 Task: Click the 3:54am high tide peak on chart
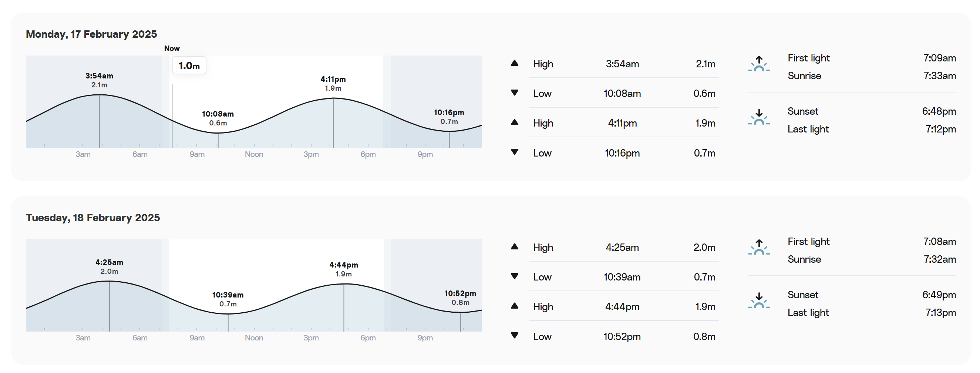tap(99, 95)
